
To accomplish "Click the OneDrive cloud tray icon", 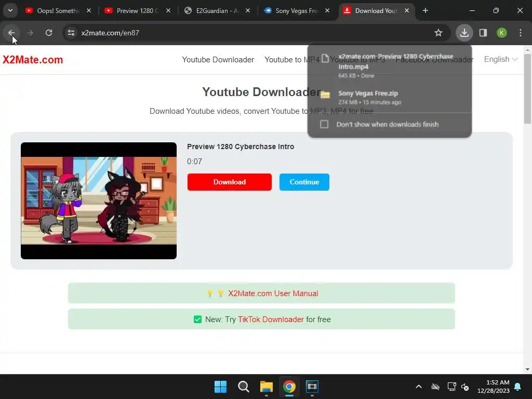I will [x=435, y=387].
